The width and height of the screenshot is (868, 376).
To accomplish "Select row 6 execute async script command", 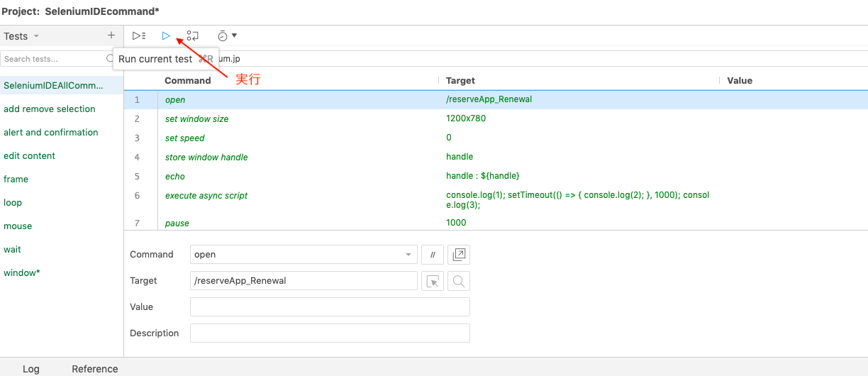I will point(496,200).
